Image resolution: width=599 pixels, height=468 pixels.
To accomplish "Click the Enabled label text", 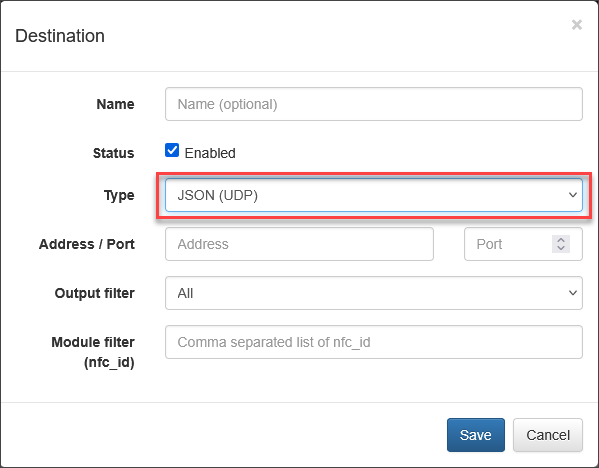I will (x=210, y=153).
